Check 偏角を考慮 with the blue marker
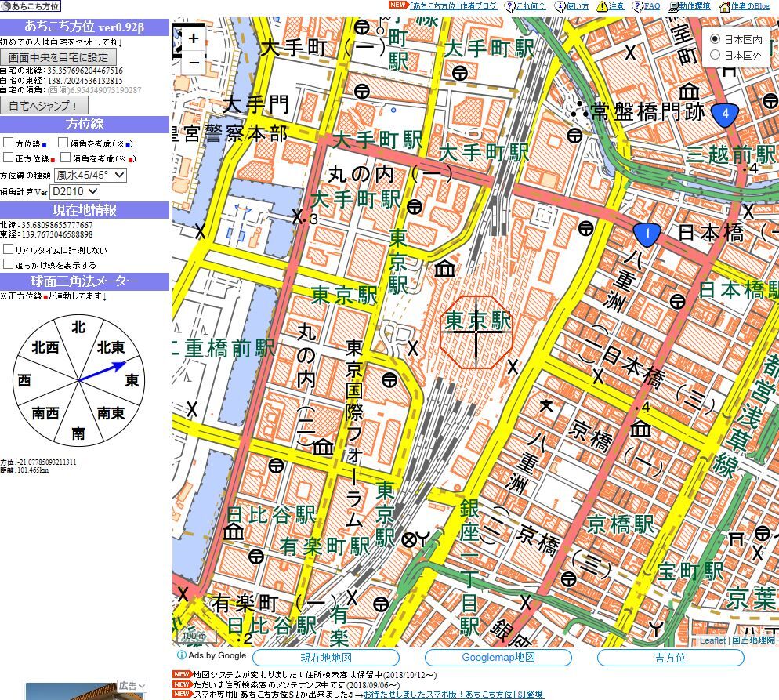 (63, 143)
